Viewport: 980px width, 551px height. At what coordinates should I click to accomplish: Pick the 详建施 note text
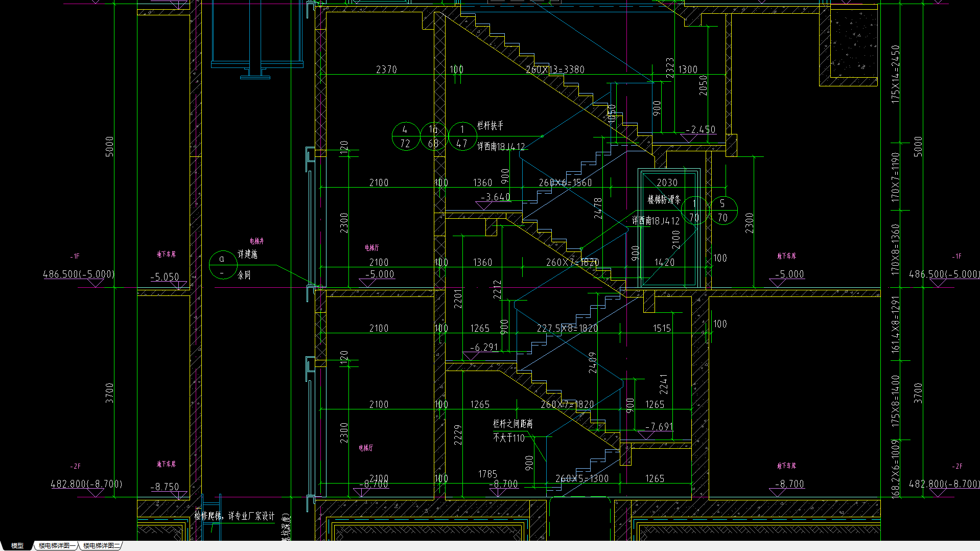pyautogui.click(x=248, y=255)
